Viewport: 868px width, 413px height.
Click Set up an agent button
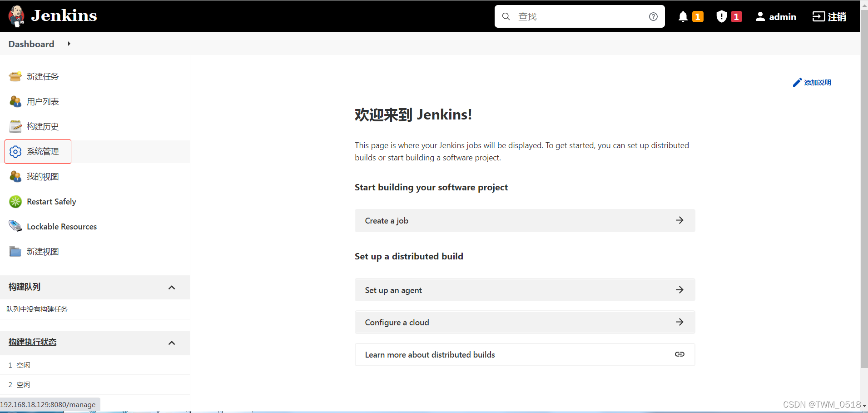525,290
